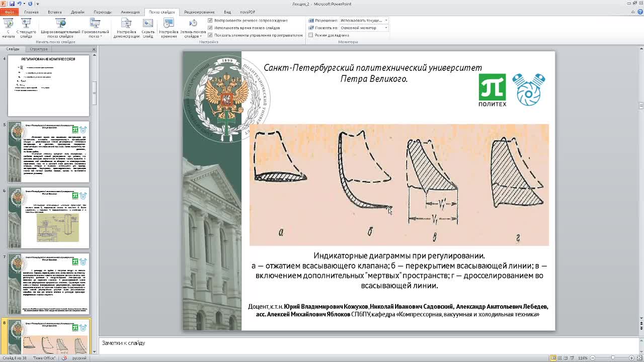Select slide 7 thumbnail

tap(48, 284)
